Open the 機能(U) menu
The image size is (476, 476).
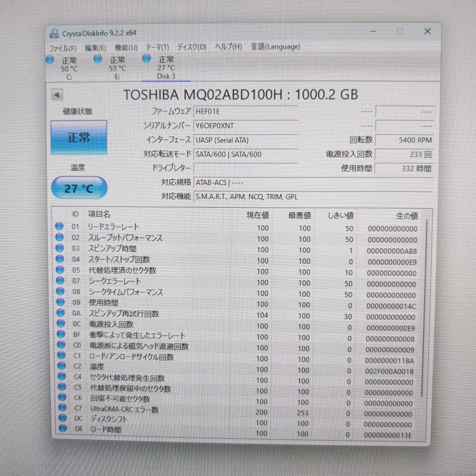pos(126,48)
